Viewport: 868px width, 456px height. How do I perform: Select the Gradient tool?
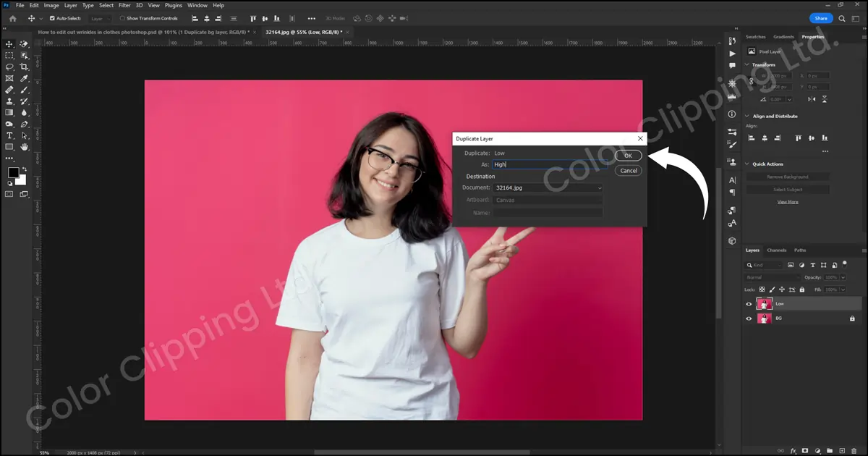tap(9, 113)
